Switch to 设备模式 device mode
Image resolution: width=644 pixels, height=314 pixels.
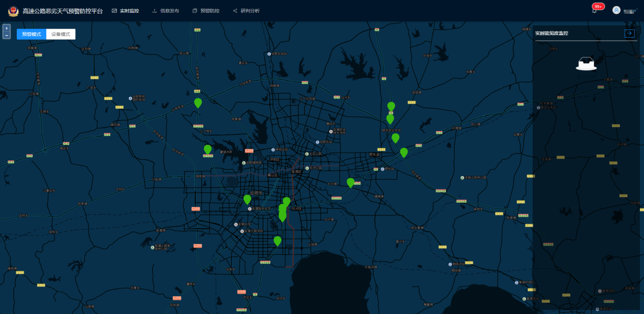60,34
